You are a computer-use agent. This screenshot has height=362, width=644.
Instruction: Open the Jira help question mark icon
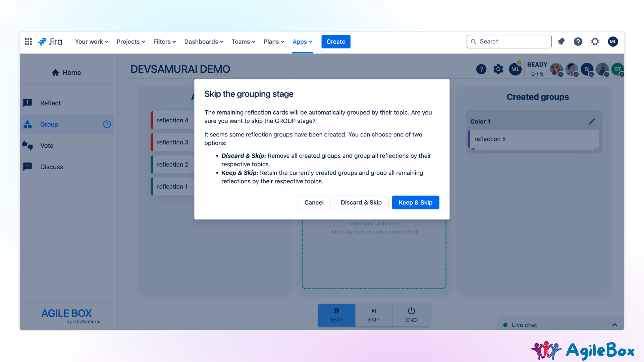578,42
